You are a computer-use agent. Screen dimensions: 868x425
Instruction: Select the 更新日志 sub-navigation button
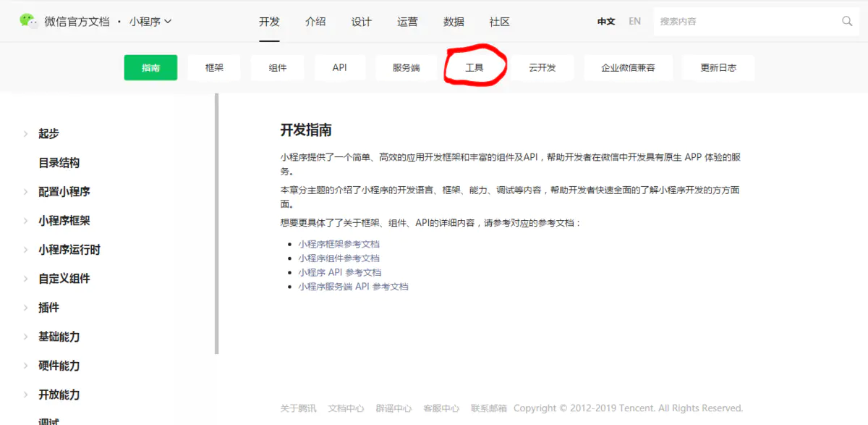point(718,67)
